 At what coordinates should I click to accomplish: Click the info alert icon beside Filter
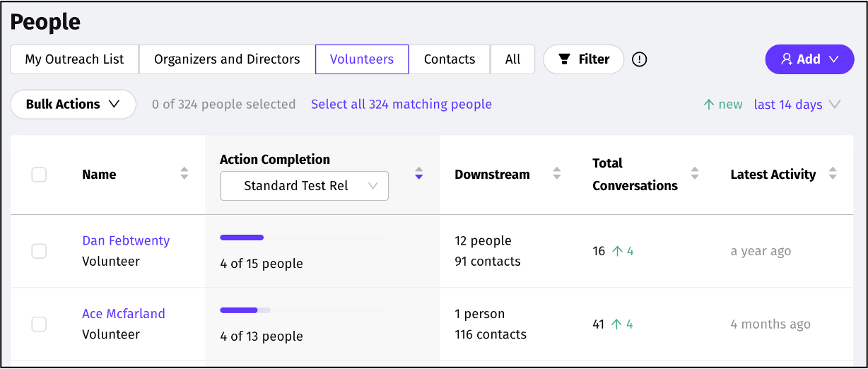click(640, 59)
